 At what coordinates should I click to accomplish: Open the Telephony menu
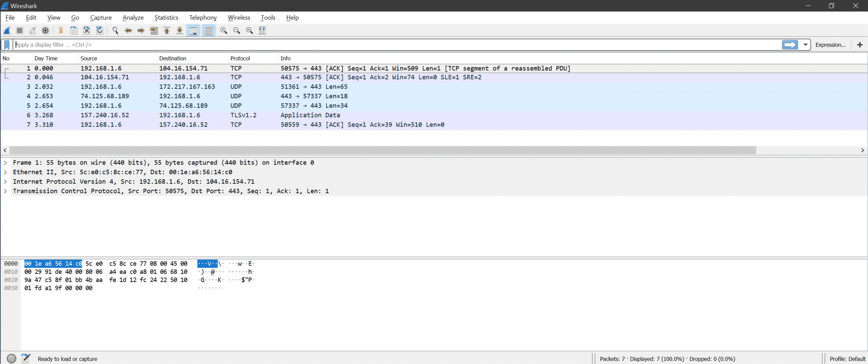203,18
